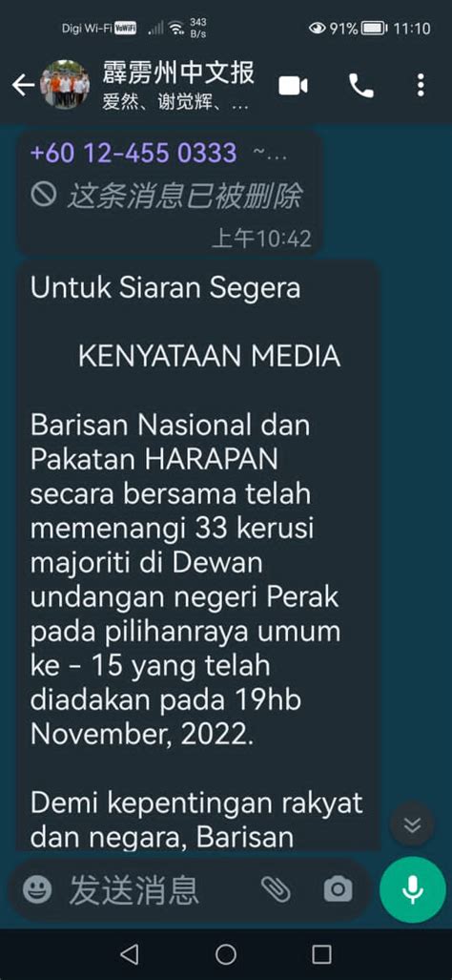Tap group member names subtitle 爱然、谢觉辉
452x980 pixels.
pos(175,103)
